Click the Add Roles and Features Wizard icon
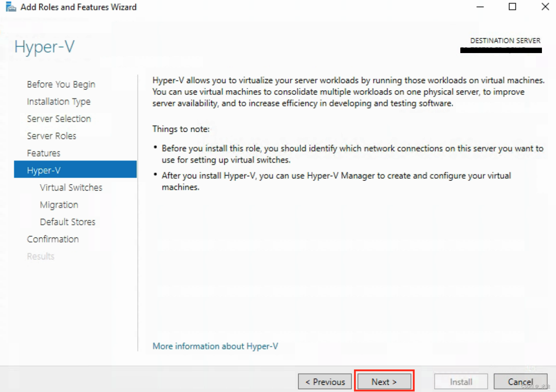The height and width of the screenshot is (392, 556). [x=10, y=6]
